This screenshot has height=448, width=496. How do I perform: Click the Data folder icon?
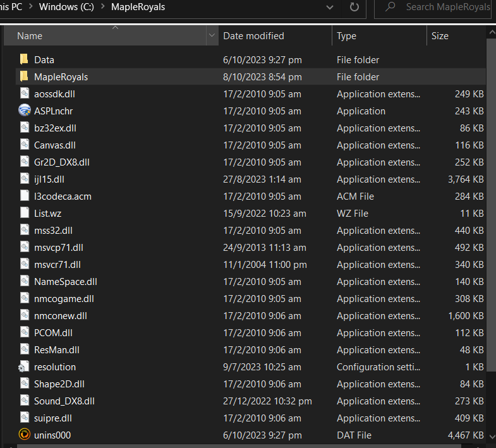coord(24,59)
